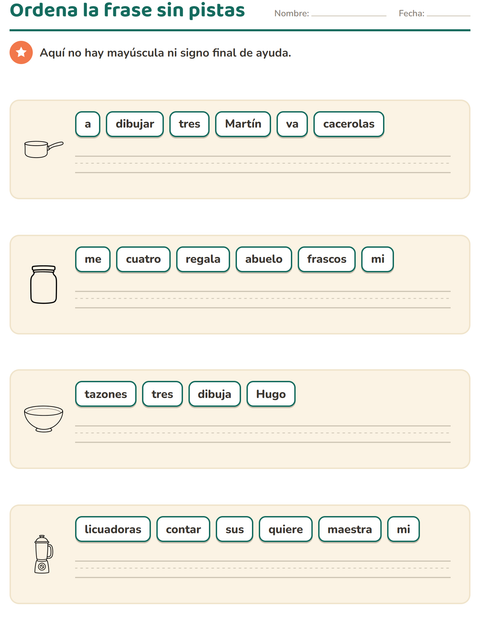The width and height of the screenshot is (480, 620).
Task: Select the word tile "Martín"
Action: tap(243, 124)
